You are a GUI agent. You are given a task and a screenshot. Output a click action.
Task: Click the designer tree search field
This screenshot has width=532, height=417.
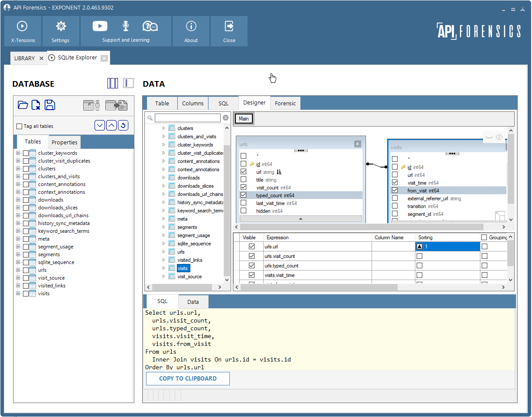coord(188,118)
